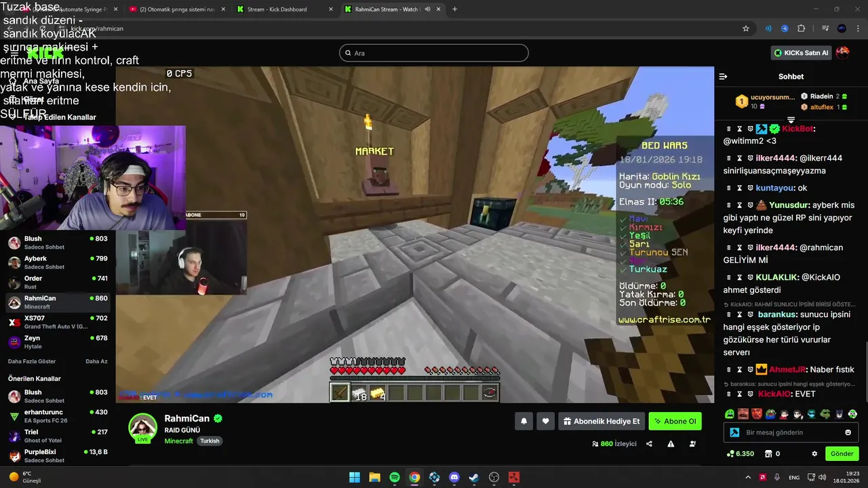Ban AhmetJR using shield icon
The image size is (868, 488).
tap(751, 369)
